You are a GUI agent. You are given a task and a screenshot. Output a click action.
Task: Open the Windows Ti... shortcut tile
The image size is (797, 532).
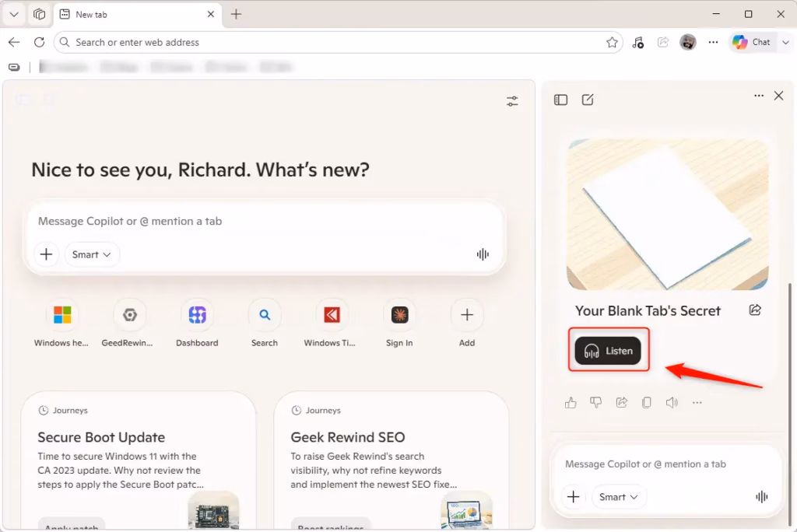332,324
